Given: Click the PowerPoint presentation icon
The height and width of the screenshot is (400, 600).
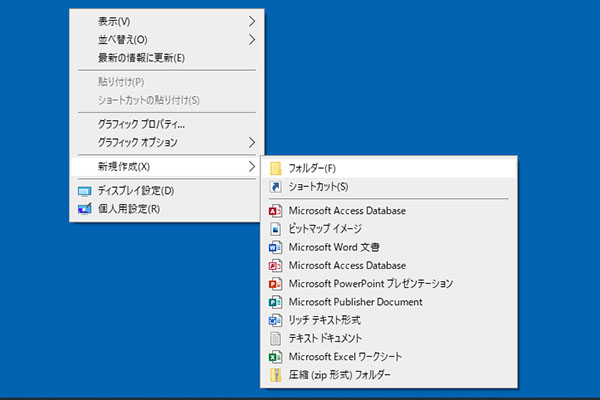Looking at the screenshot, I should 276,284.
